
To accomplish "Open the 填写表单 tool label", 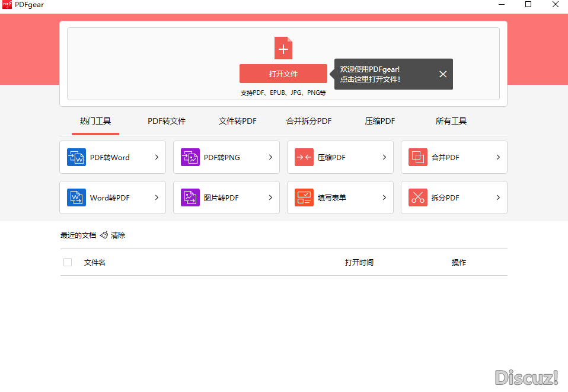I will pyautogui.click(x=332, y=198).
